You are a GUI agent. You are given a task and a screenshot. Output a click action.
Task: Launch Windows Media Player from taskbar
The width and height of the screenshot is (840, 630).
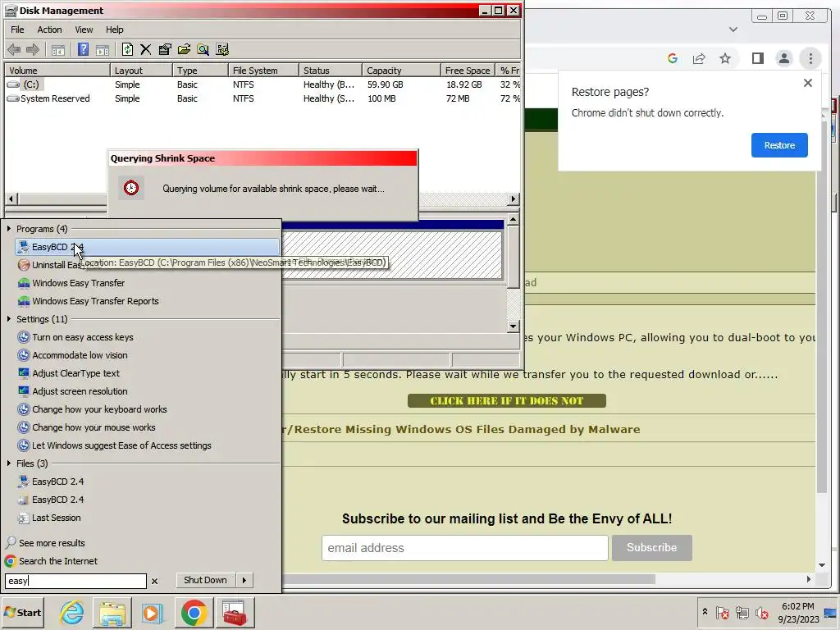pyautogui.click(x=153, y=612)
